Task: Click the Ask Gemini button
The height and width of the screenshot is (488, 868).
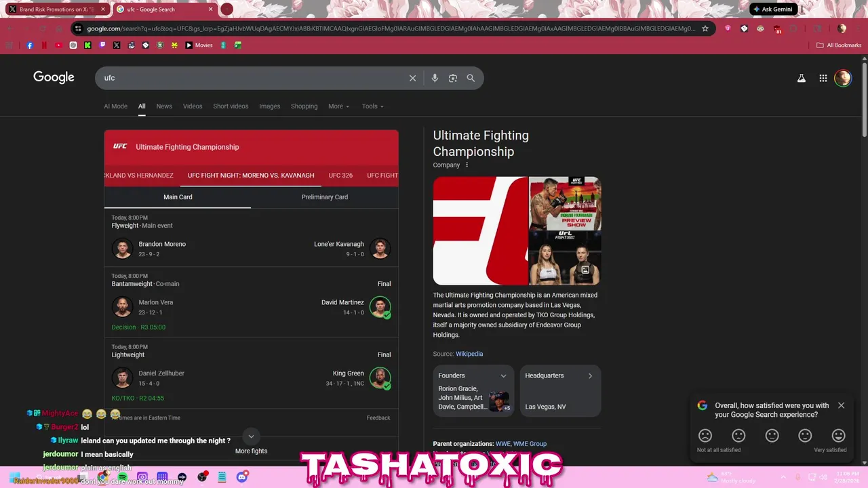Action: (772, 9)
